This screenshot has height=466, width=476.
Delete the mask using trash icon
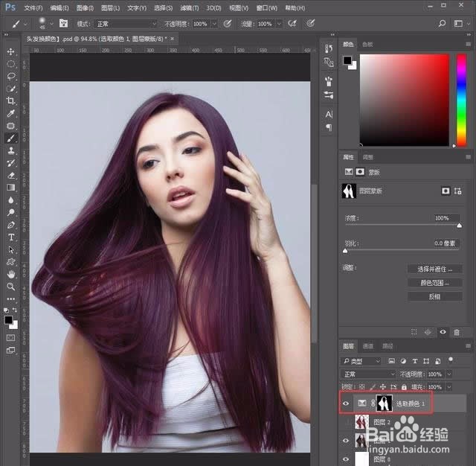tap(457, 332)
